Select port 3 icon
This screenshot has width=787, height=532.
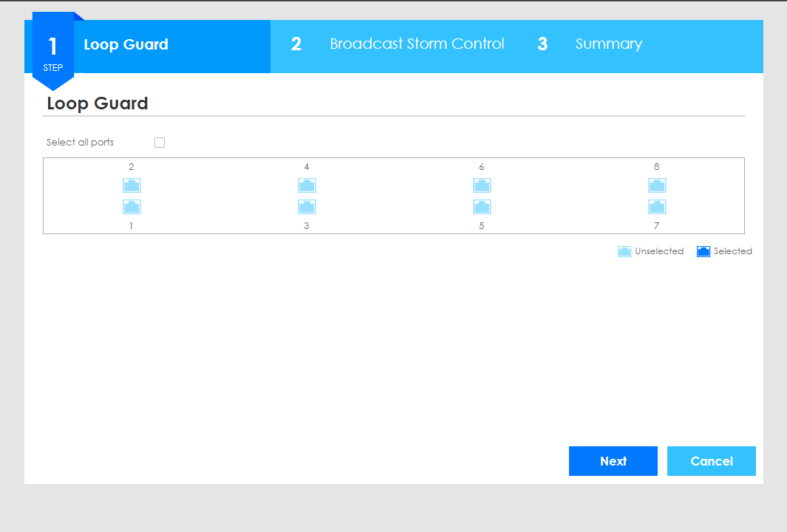(x=307, y=207)
